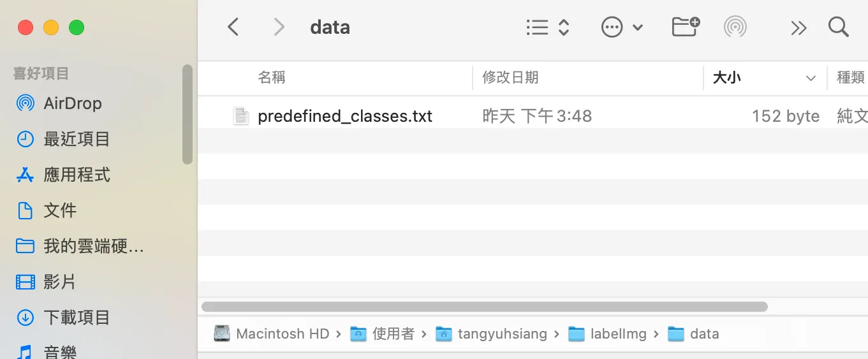Create a new folder with toolbar icon
The image size is (868, 359).
pos(686,27)
